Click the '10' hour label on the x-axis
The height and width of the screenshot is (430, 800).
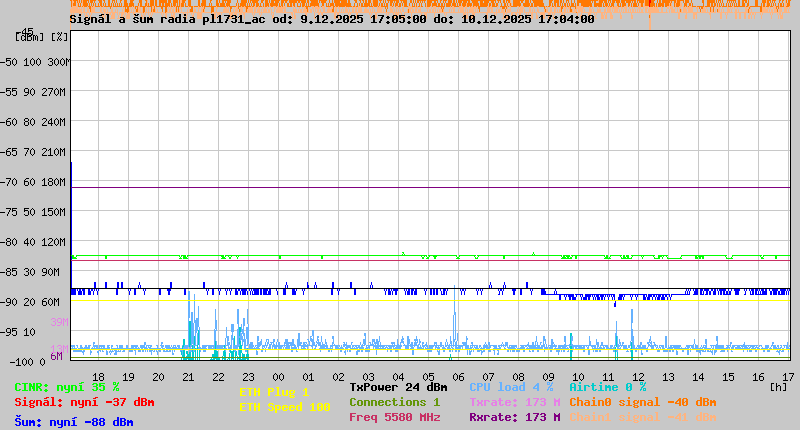tap(578, 377)
